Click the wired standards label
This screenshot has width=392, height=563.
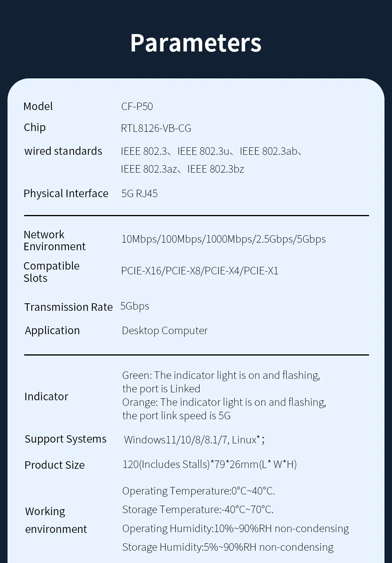point(63,151)
